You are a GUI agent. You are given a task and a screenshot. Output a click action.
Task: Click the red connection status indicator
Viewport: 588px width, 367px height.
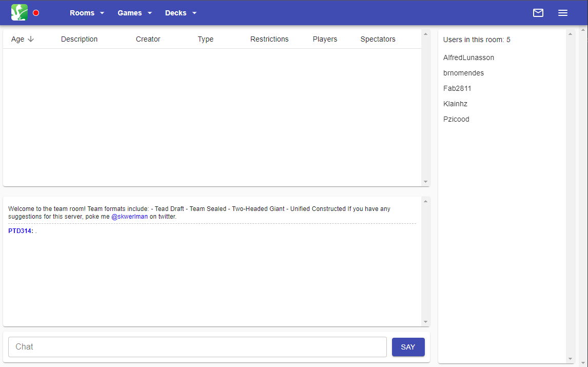[36, 13]
